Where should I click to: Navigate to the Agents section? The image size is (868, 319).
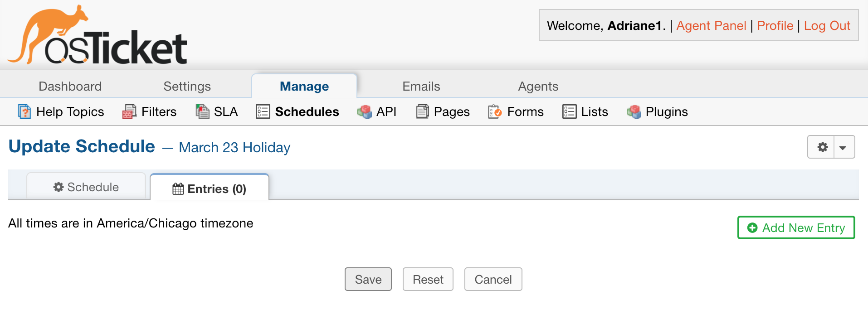[x=538, y=86]
